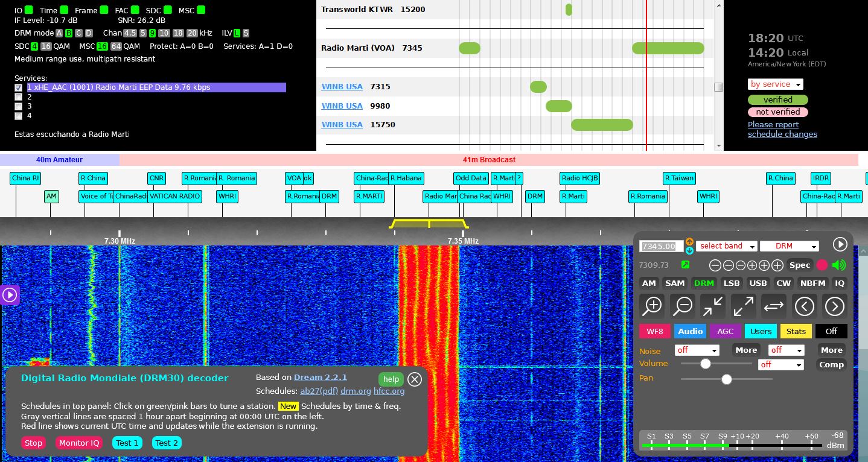This screenshot has height=462, width=868.
Task: Check the service 4 checkbox
Action: 19,116
